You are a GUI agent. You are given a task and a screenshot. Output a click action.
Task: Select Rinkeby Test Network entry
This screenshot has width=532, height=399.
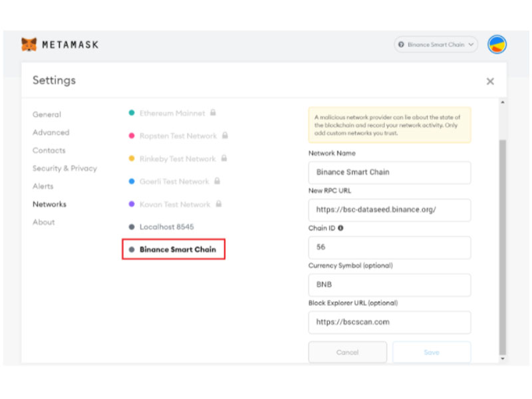(x=178, y=158)
